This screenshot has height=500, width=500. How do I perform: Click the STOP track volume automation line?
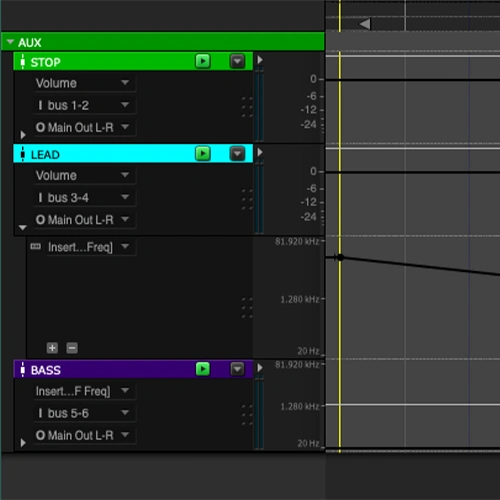click(413, 80)
